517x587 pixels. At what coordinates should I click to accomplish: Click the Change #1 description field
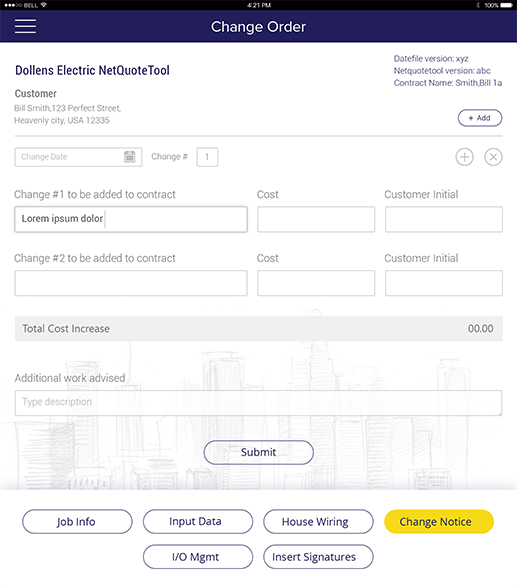131,219
